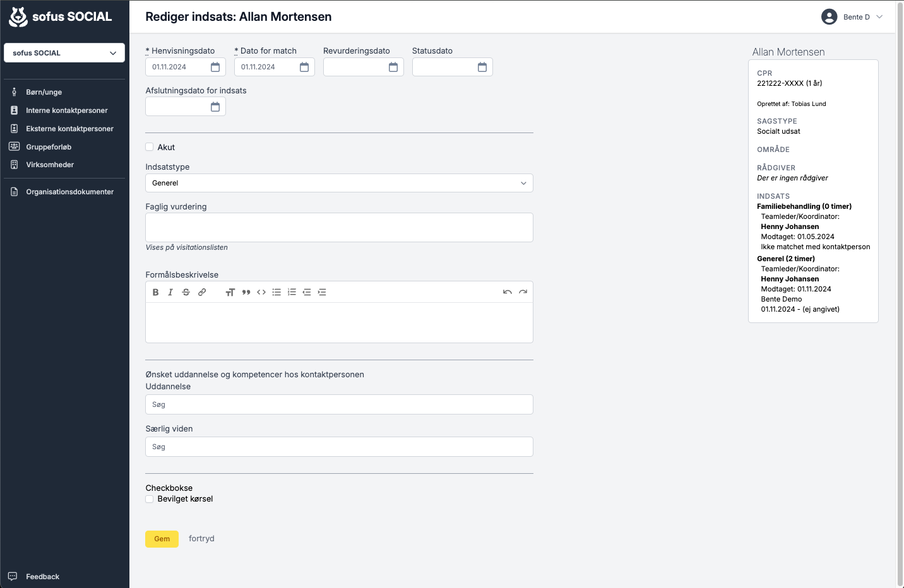904x588 pixels.
Task: Create a bulleted list in the editor
Action: click(277, 292)
